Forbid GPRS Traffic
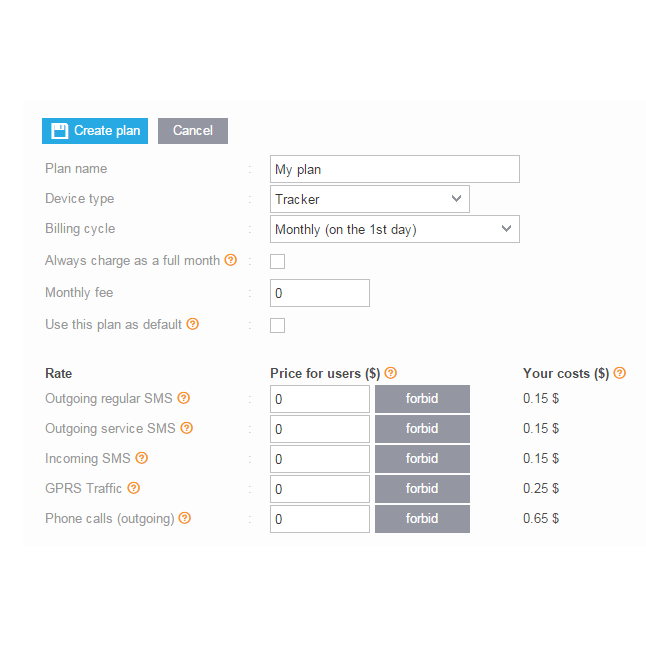 pos(422,489)
